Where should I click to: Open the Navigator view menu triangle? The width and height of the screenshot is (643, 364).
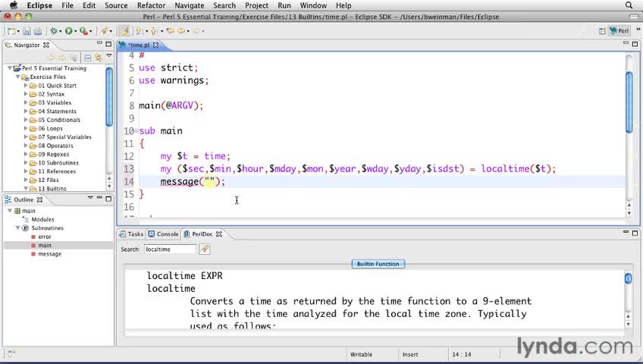pyautogui.click(x=109, y=55)
